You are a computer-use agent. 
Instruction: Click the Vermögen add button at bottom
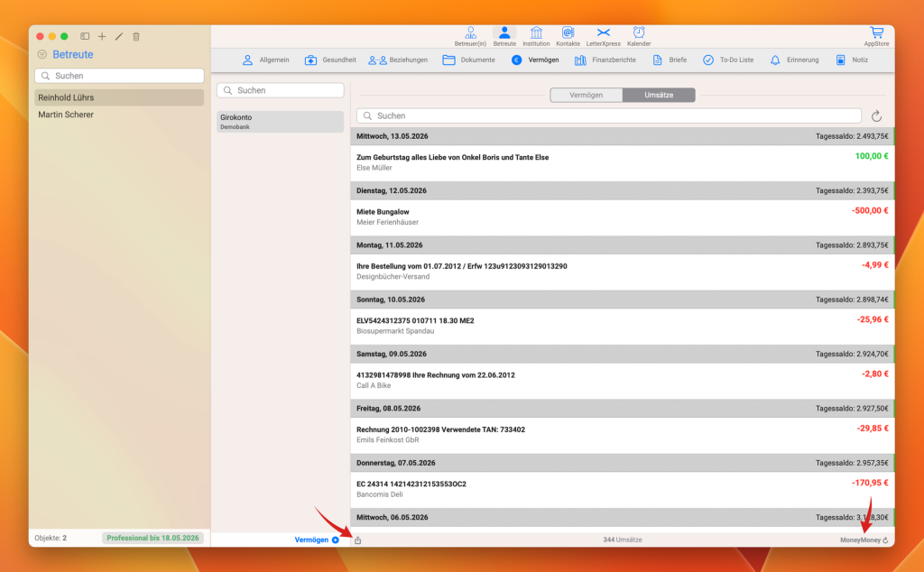pyautogui.click(x=317, y=540)
